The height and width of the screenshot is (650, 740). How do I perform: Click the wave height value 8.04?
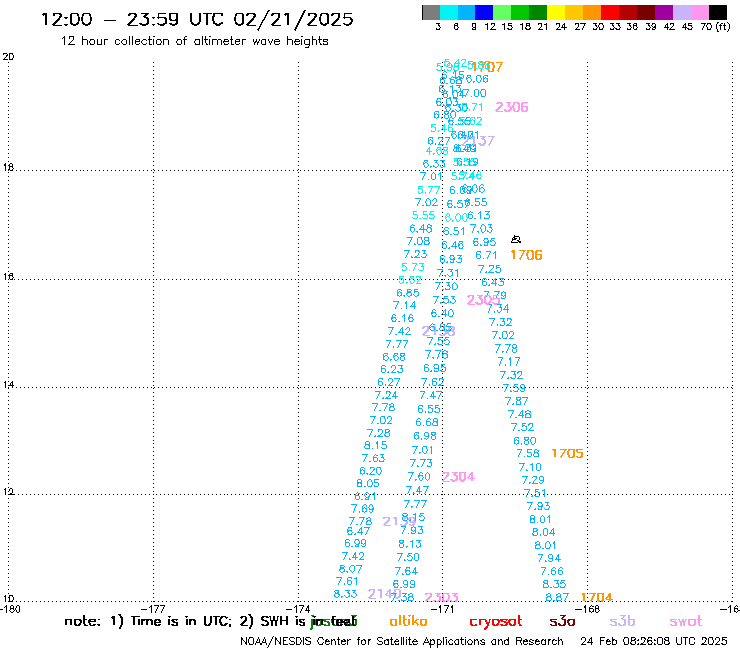tap(543, 532)
